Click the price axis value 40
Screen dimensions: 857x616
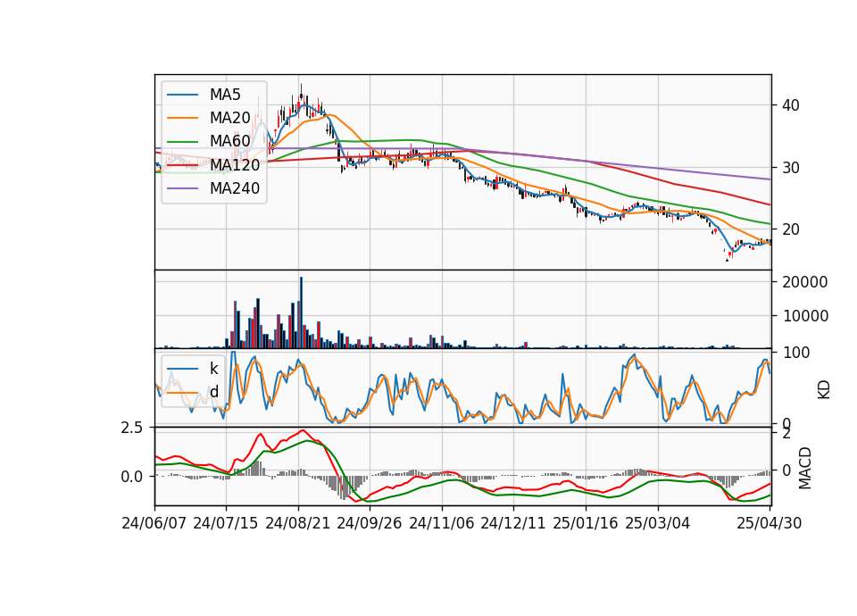791,105
